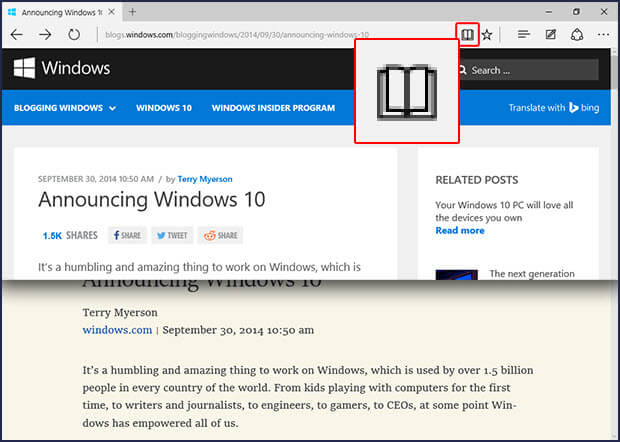Click the 1.5K SHARES count
620x442 pixels.
coord(70,236)
